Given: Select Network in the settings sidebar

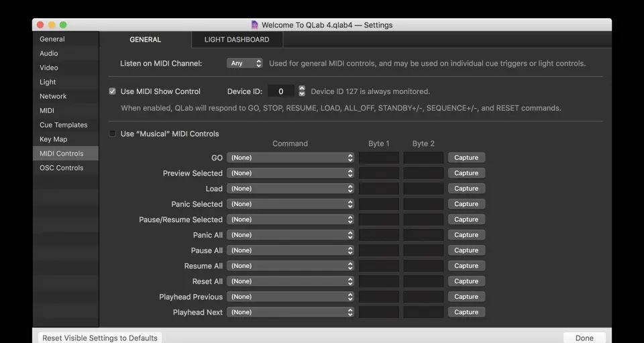Looking at the screenshot, I should 66,96.
